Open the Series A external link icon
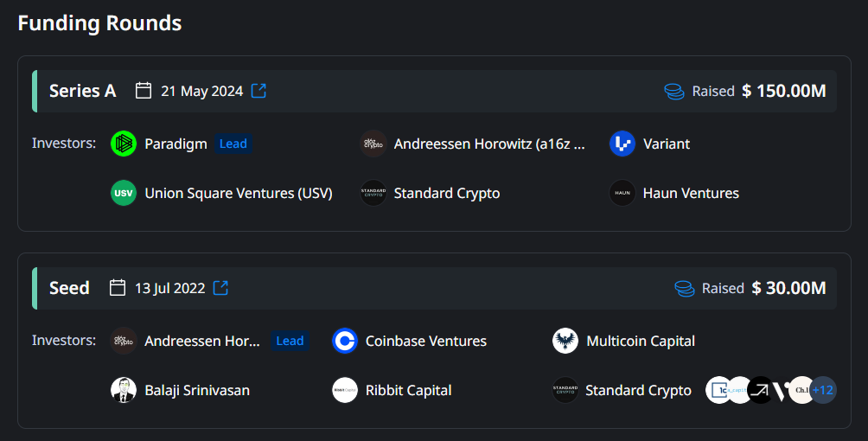 [258, 91]
